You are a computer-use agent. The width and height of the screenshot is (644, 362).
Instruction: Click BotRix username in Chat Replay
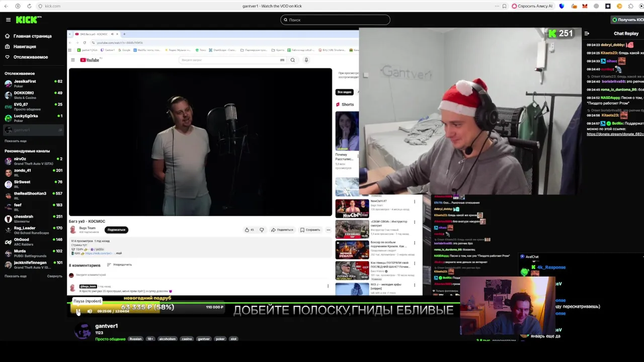[618, 123]
